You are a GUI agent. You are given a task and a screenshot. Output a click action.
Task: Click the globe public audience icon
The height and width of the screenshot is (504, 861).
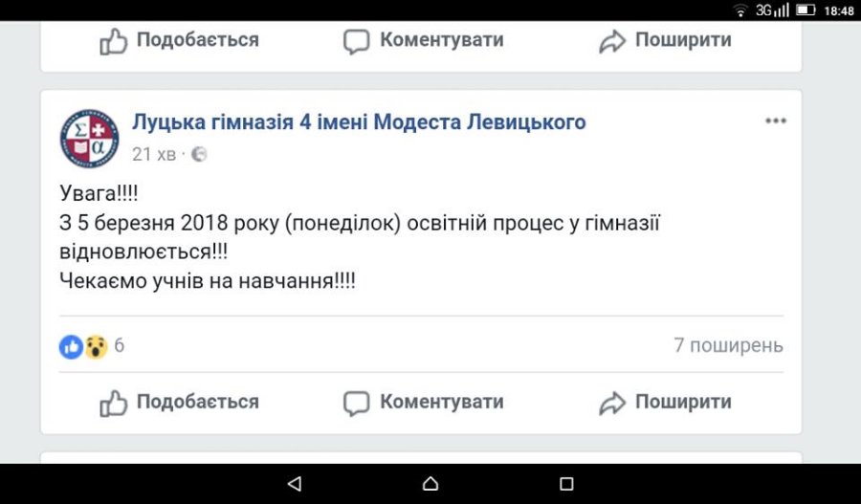point(199,154)
